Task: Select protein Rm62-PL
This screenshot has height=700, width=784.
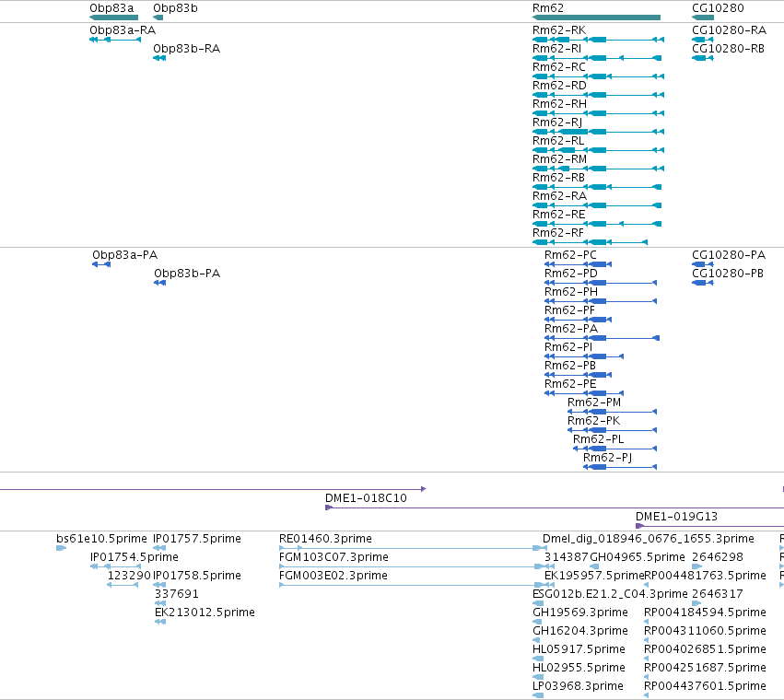Action: click(x=615, y=449)
